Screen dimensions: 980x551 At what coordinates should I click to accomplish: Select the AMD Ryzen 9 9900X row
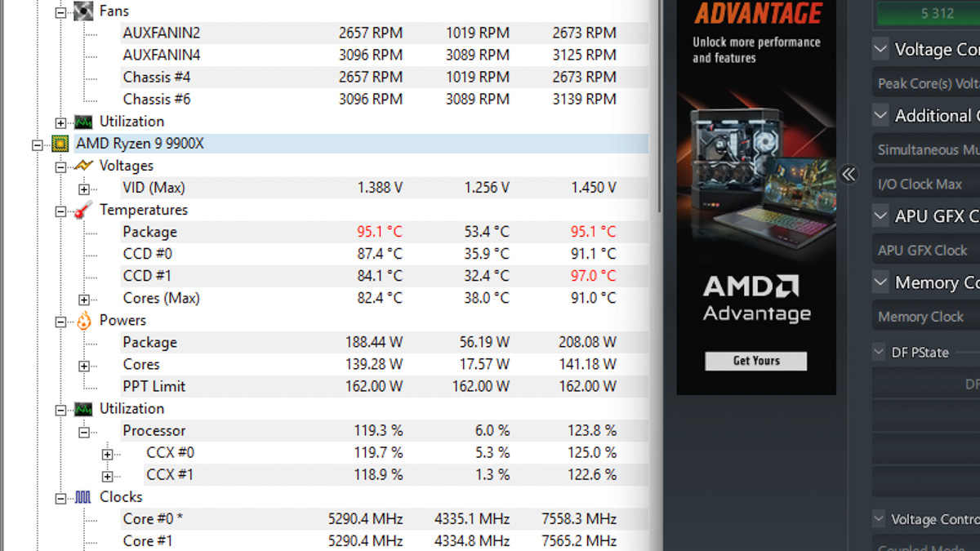tap(362, 144)
